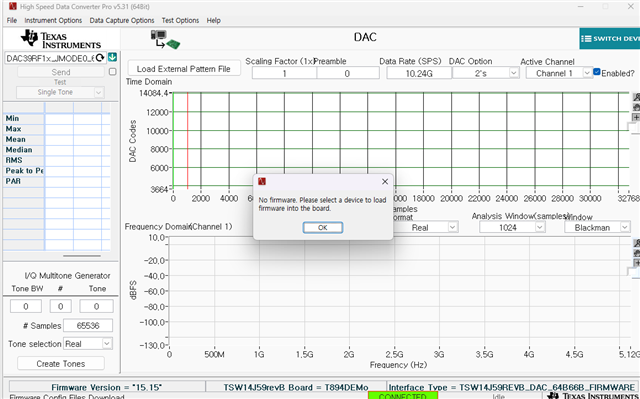Click the Switch Device list icon
The image size is (640, 399).
(x=586, y=39)
